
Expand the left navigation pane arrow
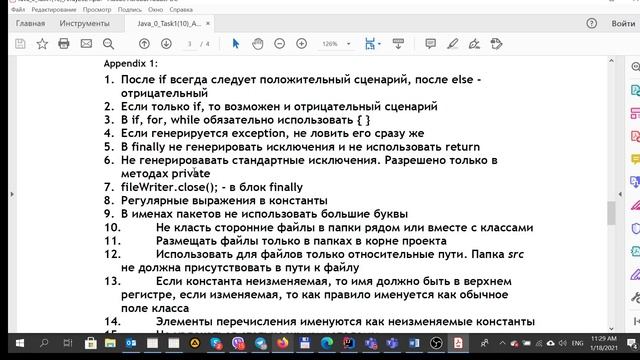(x=12, y=194)
